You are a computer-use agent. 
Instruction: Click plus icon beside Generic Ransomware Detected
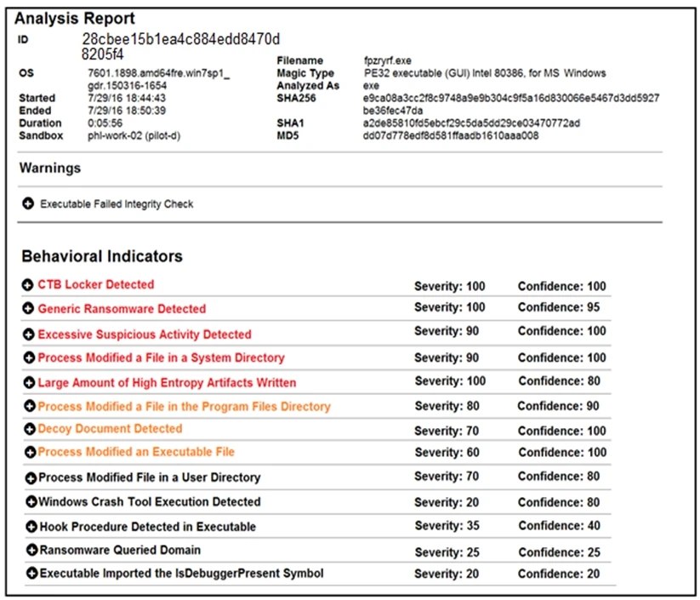pyautogui.click(x=30, y=309)
